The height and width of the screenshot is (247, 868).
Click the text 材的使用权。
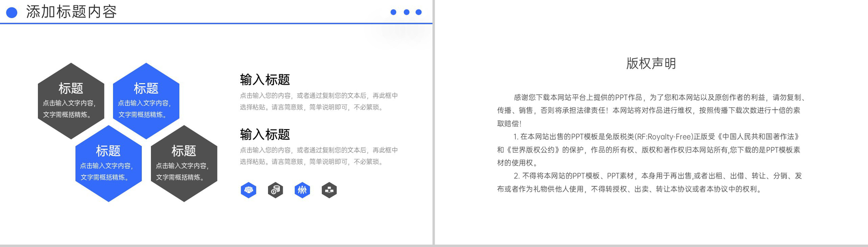(517, 163)
